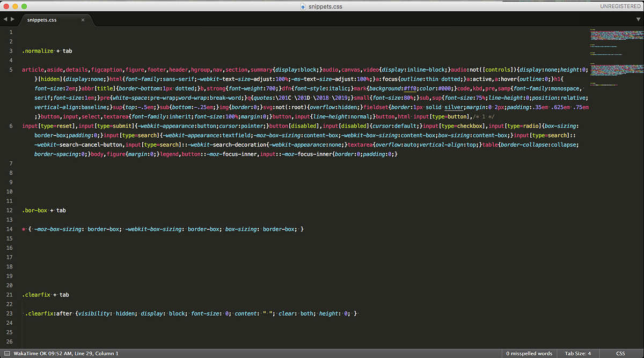
Task: Click line number 5 in gutter
Action: (11, 70)
